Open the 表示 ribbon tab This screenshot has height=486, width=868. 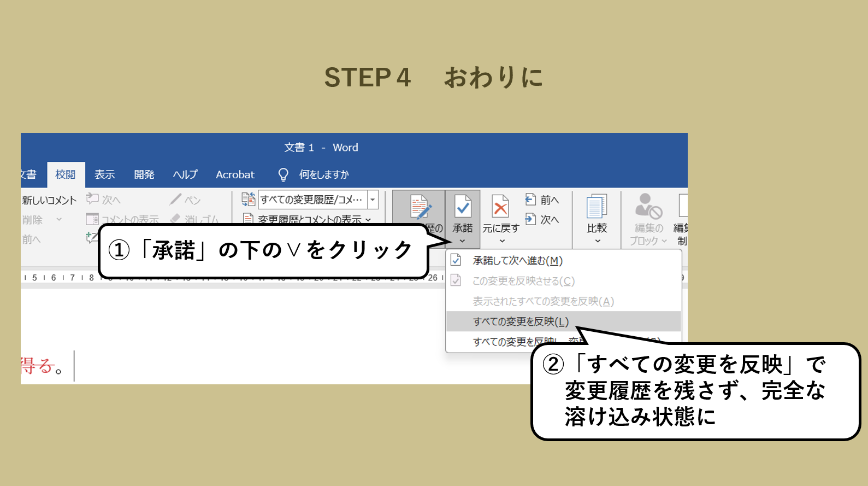click(x=104, y=174)
